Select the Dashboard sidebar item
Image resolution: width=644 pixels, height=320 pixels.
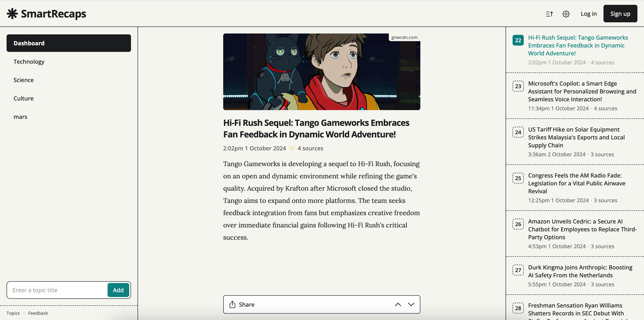(69, 43)
